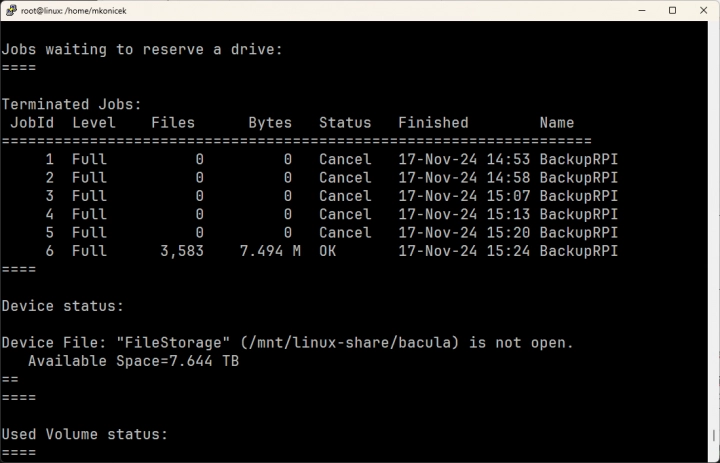
Task: Click the Level column header
Action: point(94,123)
